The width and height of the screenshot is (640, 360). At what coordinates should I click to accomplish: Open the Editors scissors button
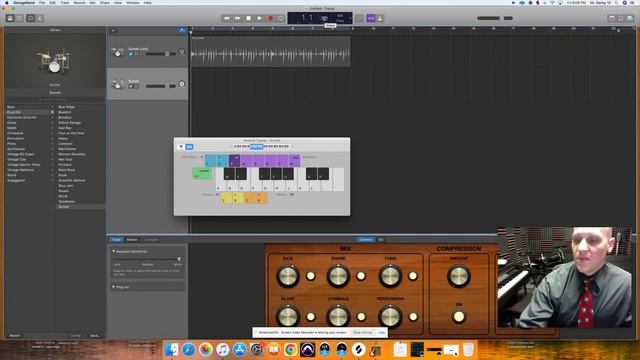click(x=40, y=18)
